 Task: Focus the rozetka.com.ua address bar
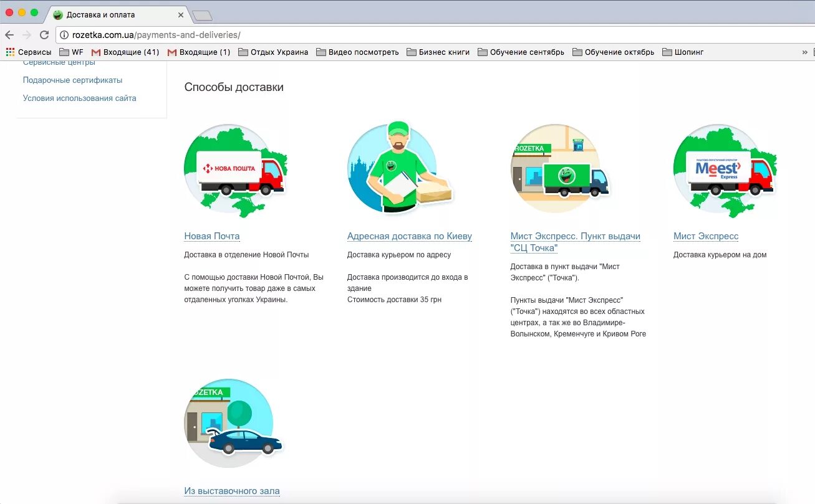[435, 35]
